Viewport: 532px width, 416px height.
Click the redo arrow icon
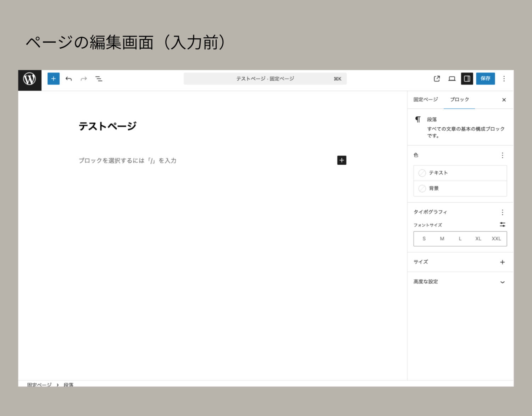point(84,79)
